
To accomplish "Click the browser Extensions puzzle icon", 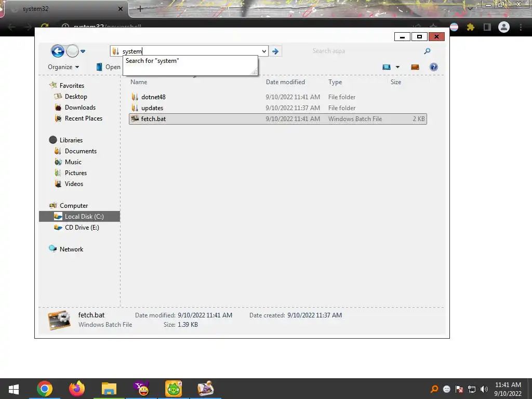I will tap(470, 27).
